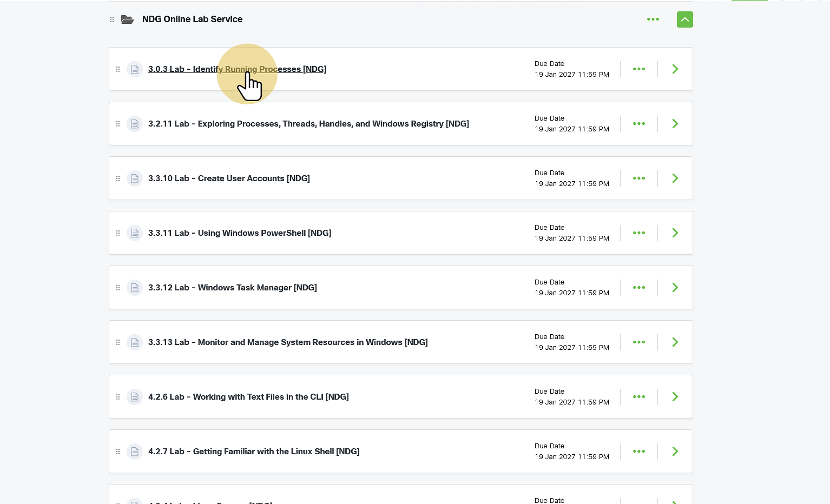Click document icon of 4.2.6 Lab
This screenshot has height=504, width=830.
point(135,397)
